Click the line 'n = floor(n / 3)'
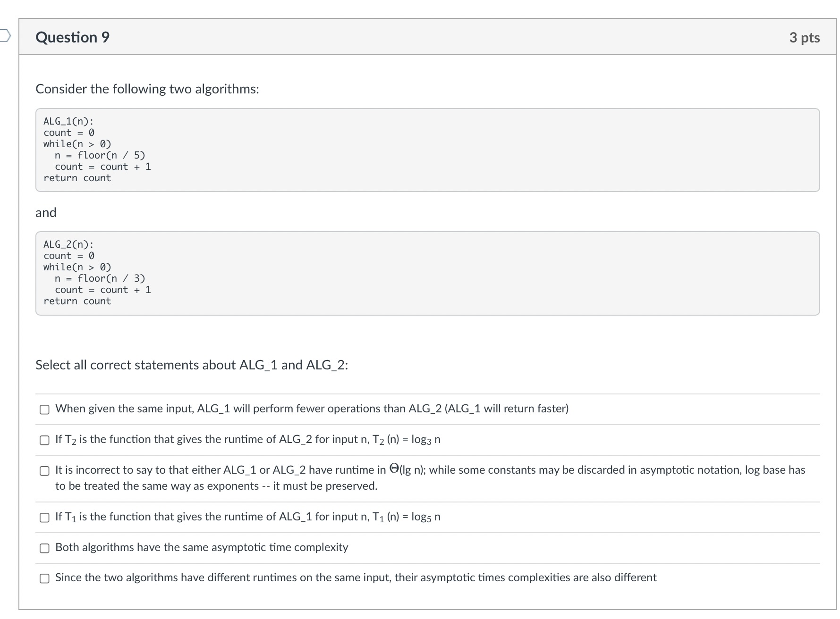The width and height of the screenshot is (840, 619). [x=100, y=278]
